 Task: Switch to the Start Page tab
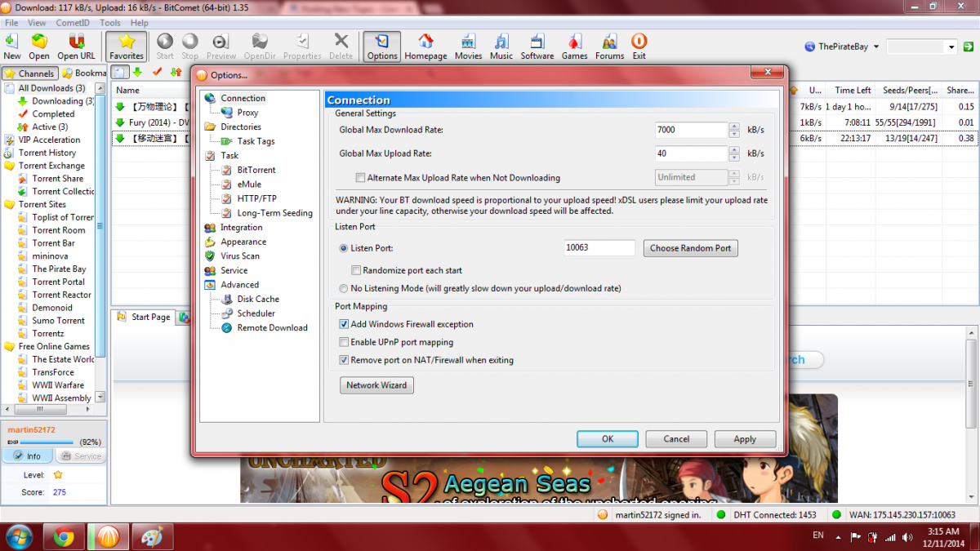click(x=144, y=318)
